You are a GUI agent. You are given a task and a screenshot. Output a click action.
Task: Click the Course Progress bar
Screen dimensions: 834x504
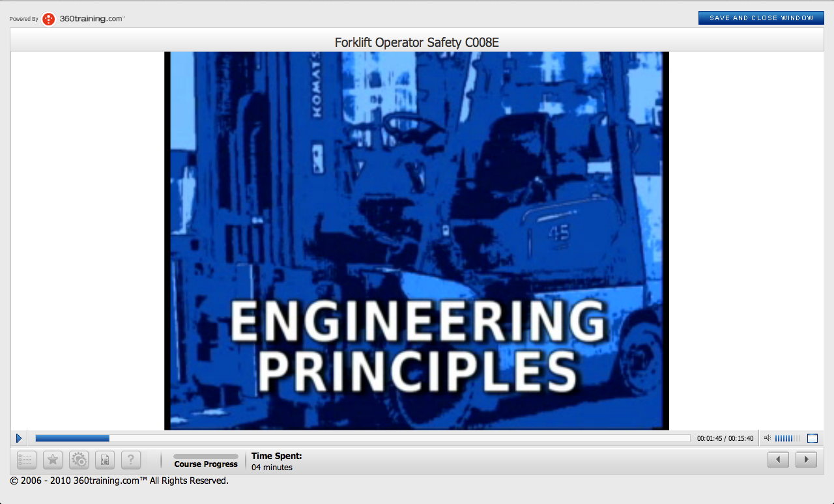pyautogui.click(x=206, y=457)
